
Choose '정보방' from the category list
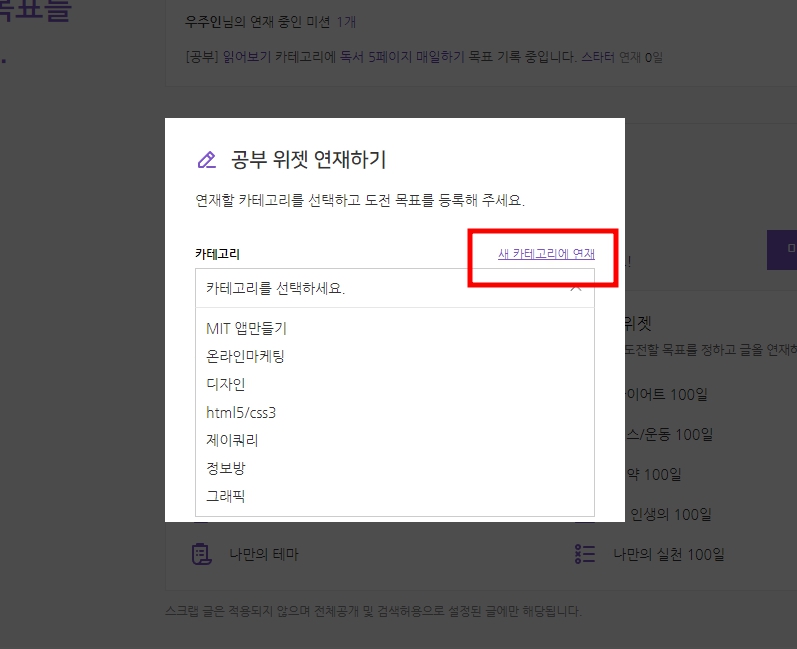226,468
